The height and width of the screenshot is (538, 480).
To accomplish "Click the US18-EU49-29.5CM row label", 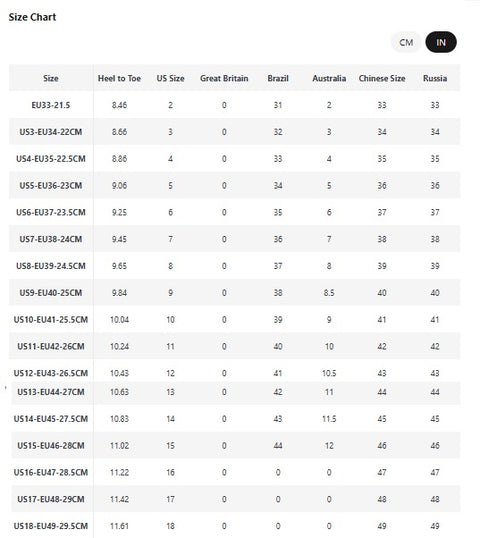I will click(x=51, y=526).
